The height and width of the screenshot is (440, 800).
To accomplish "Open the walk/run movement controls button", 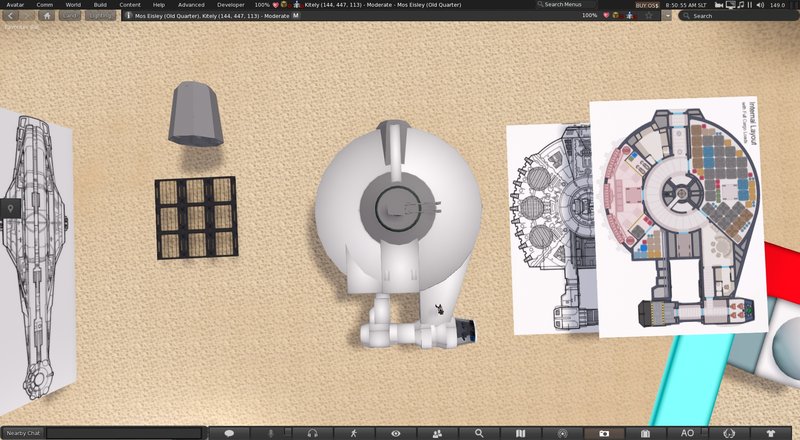I will pyautogui.click(x=354, y=433).
